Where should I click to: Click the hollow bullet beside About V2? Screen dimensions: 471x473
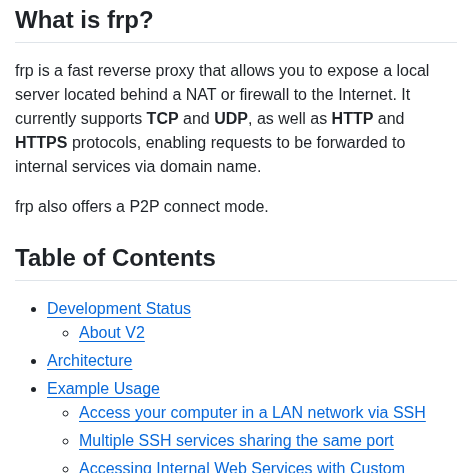point(66,333)
